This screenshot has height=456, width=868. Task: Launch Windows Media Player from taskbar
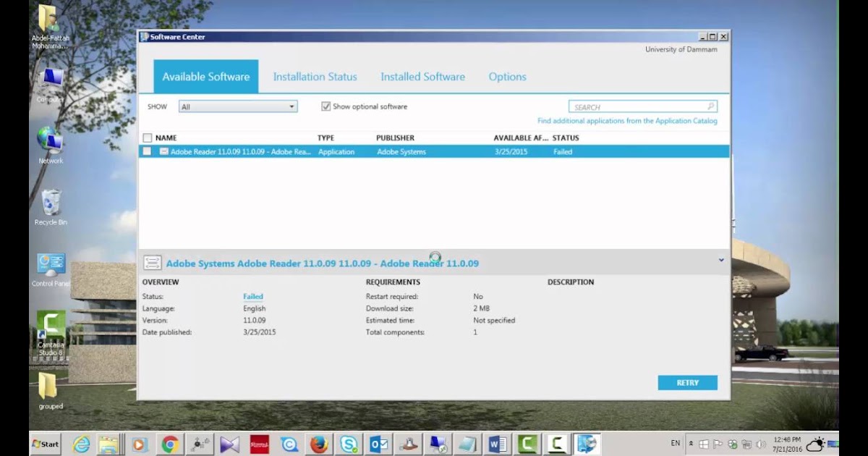click(140, 444)
